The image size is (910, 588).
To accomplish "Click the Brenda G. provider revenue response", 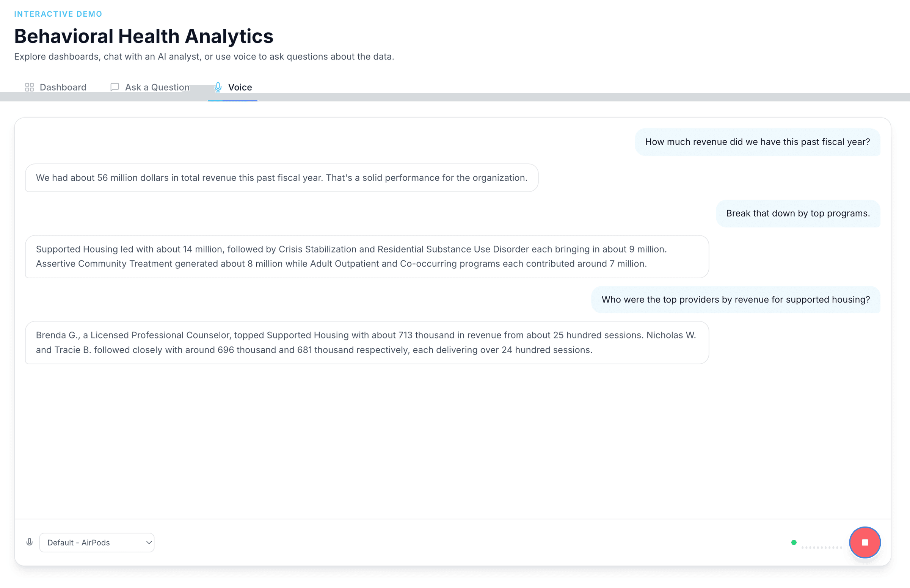I will click(x=367, y=342).
